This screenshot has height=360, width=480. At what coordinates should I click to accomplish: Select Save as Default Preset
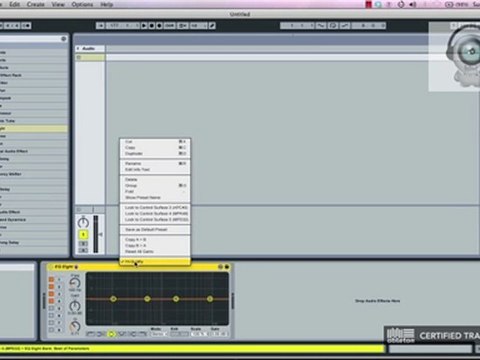click(x=155, y=230)
